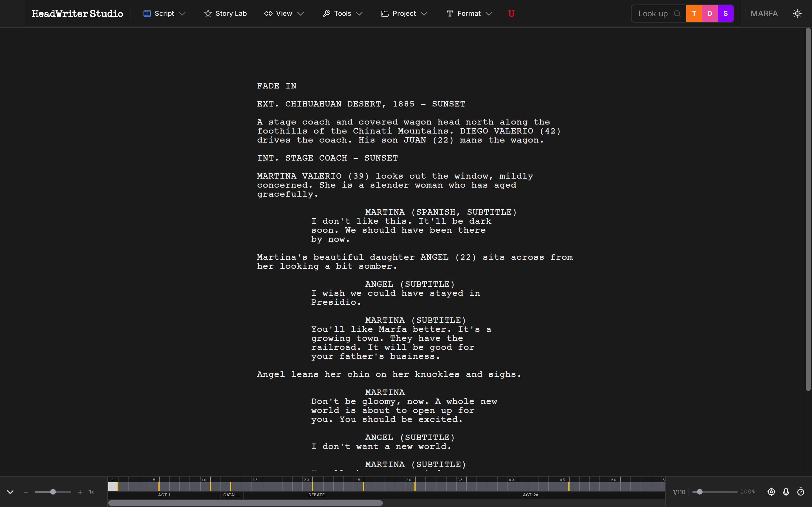Toggle light mode with the sun icon
Viewport: 812px width, 507px height.
(798, 14)
